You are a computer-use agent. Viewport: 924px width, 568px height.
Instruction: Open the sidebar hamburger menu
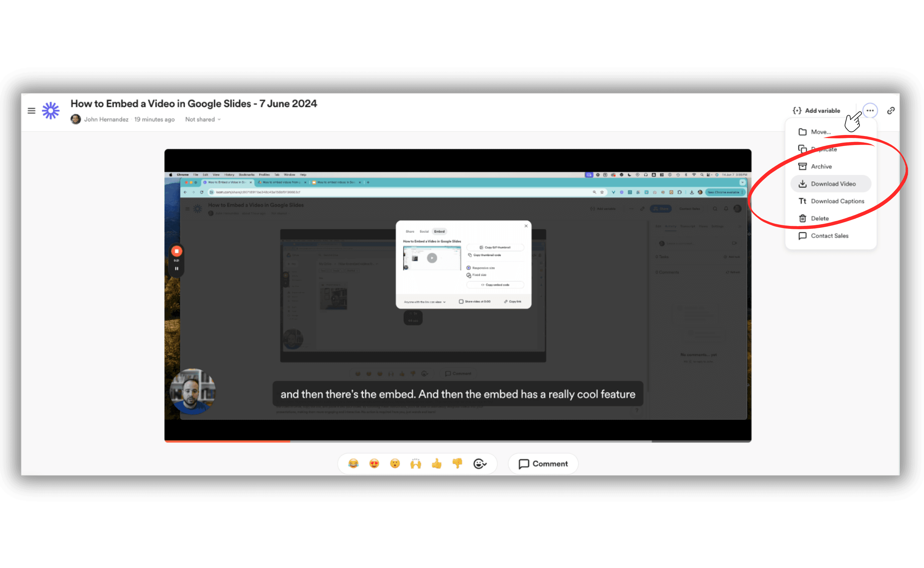click(31, 111)
